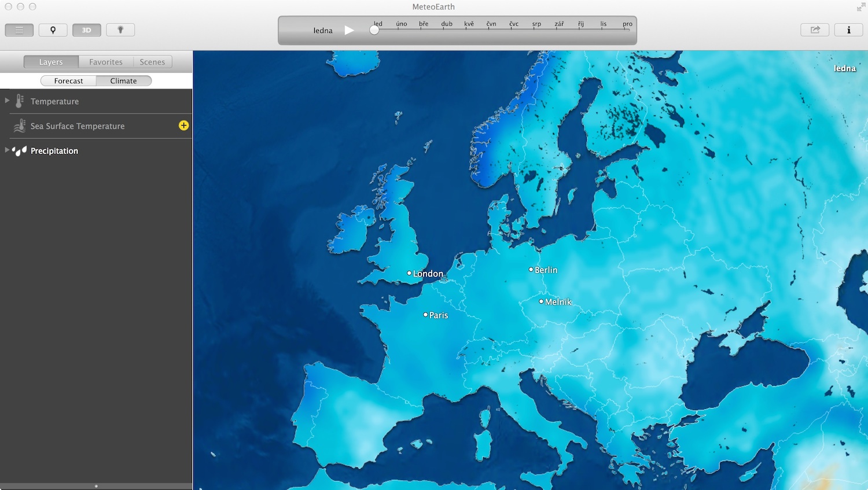Switch to the Favorites tab

106,62
